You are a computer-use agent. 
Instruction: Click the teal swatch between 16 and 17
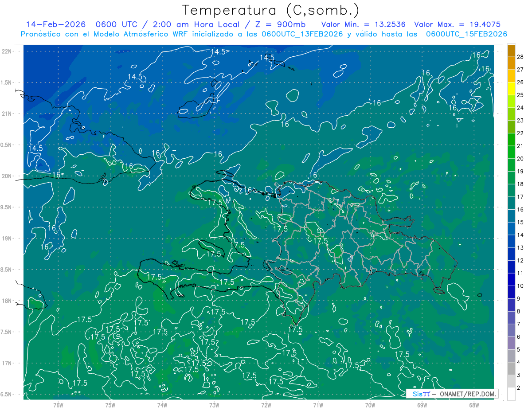[511, 204]
